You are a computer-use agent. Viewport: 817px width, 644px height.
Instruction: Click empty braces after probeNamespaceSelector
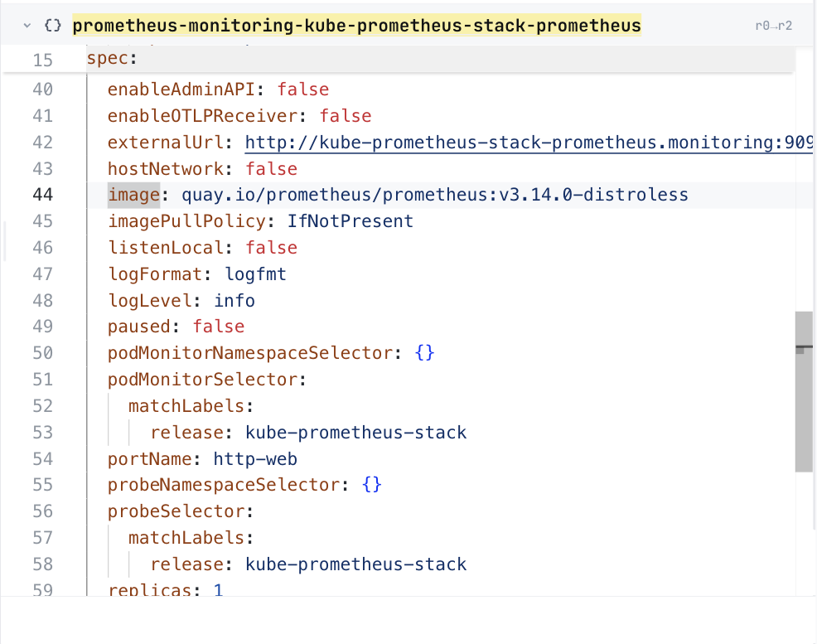(372, 485)
